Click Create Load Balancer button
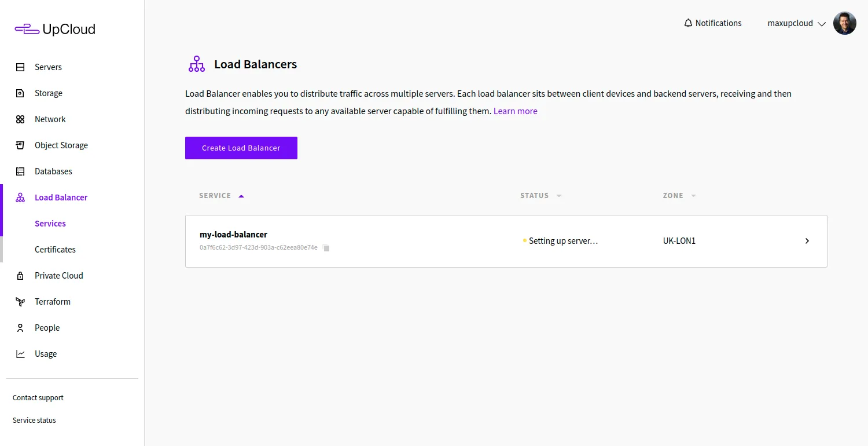This screenshot has height=446, width=868. [241, 148]
